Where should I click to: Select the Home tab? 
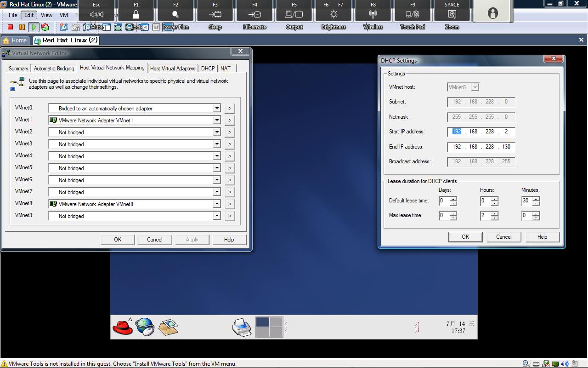click(15, 40)
